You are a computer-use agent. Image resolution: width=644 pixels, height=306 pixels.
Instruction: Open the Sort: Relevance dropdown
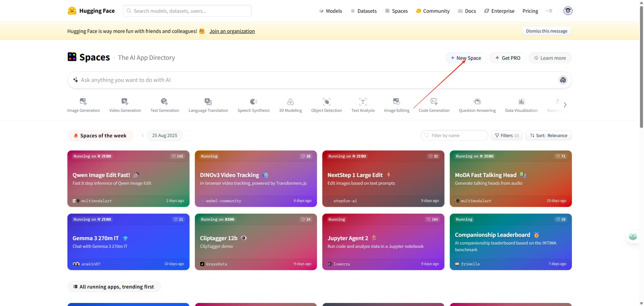pyautogui.click(x=548, y=135)
